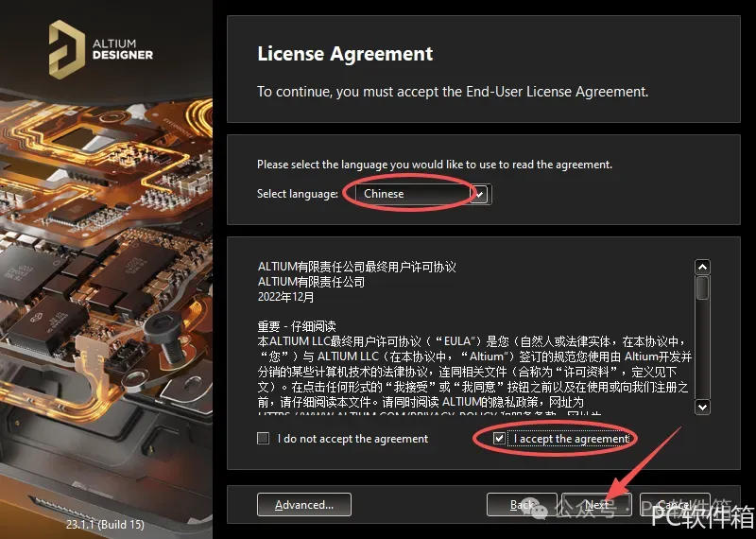Proceed with the Next button

click(597, 505)
